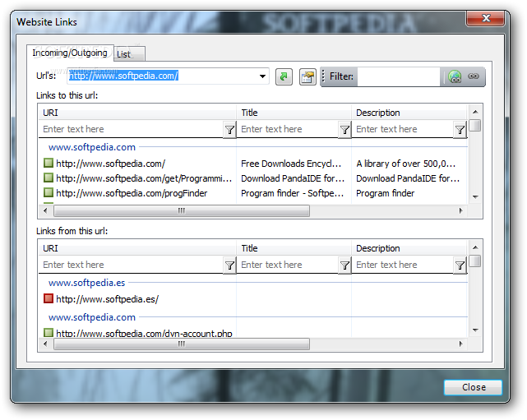Click the bottom grid vertical scrollbar thumb
Viewport: 527px width, 420px height.
[x=475, y=261]
